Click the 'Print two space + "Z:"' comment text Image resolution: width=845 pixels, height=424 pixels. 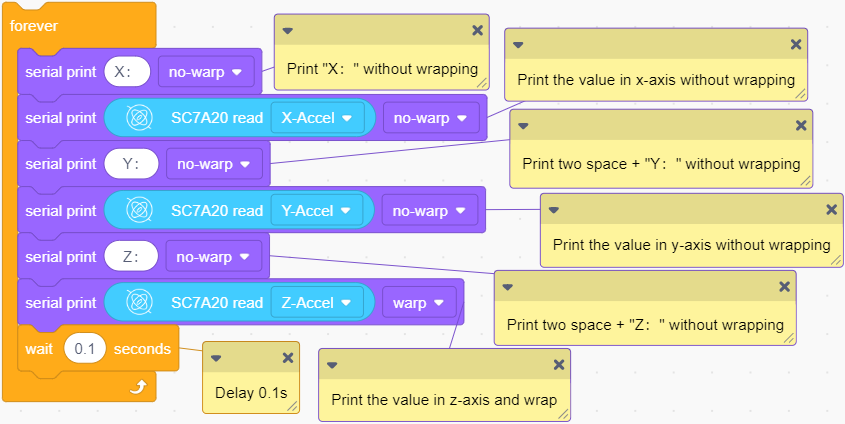click(x=645, y=325)
